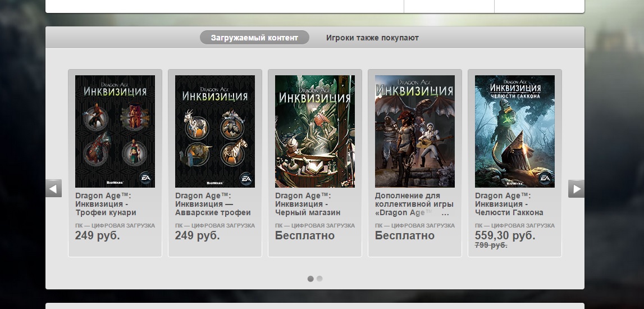Click the title link Челюсти Гаккона
This screenshot has width=644, height=309.
(509, 204)
